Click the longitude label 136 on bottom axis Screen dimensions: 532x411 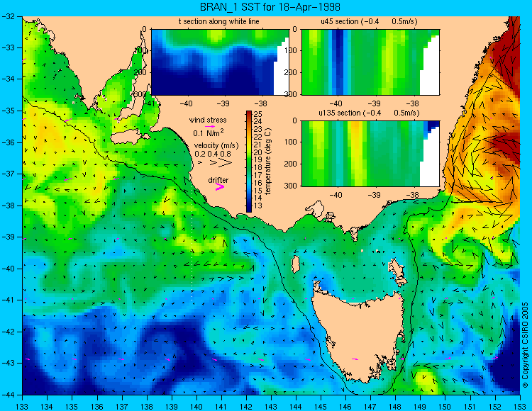point(97,407)
